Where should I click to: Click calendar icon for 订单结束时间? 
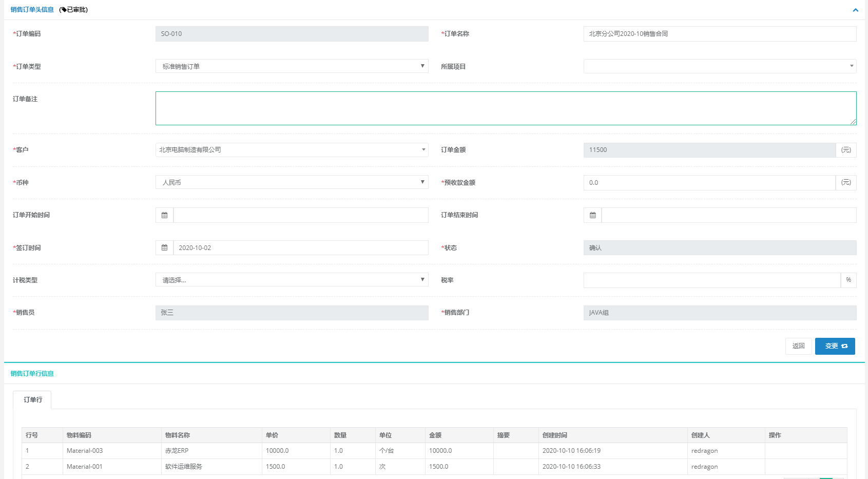click(592, 215)
